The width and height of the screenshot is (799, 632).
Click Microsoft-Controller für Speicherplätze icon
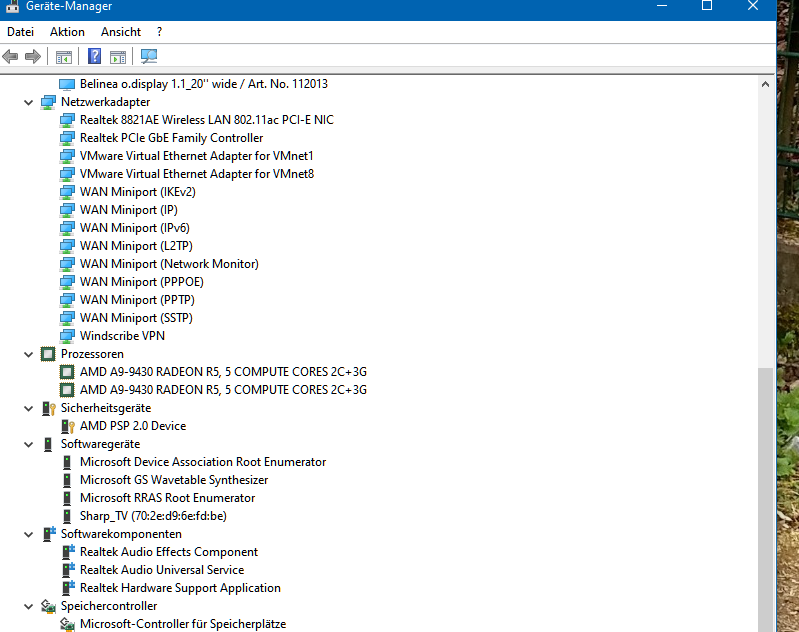(67, 624)
